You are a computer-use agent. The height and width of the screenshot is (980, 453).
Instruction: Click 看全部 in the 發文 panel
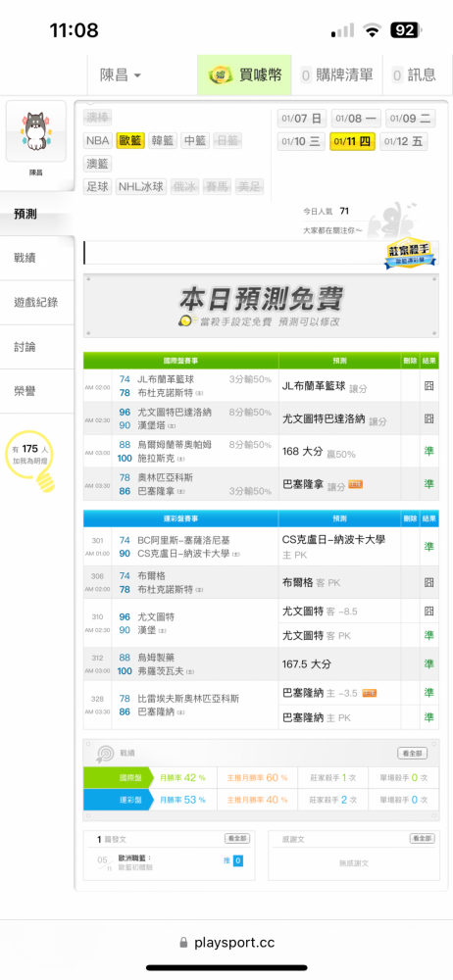237,838
